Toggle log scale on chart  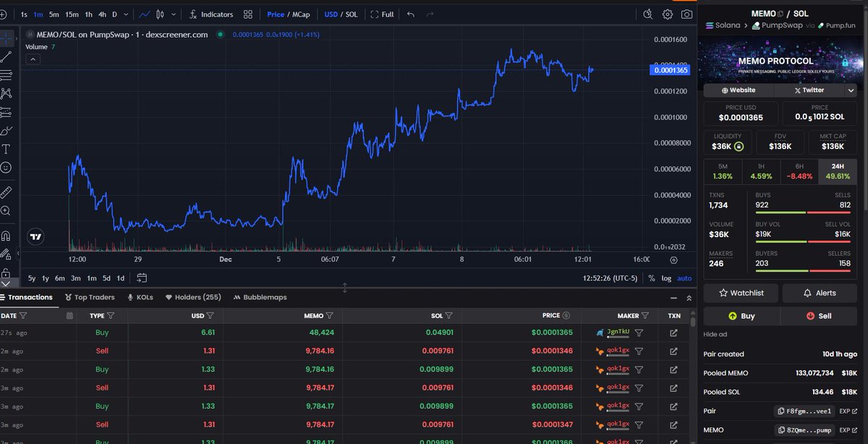pos(665,278)
